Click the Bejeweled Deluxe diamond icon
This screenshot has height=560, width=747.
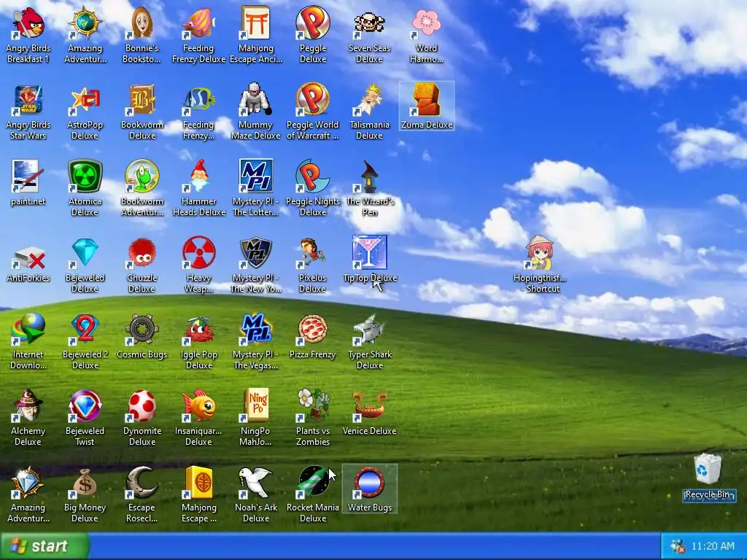(x=85, y=253)
